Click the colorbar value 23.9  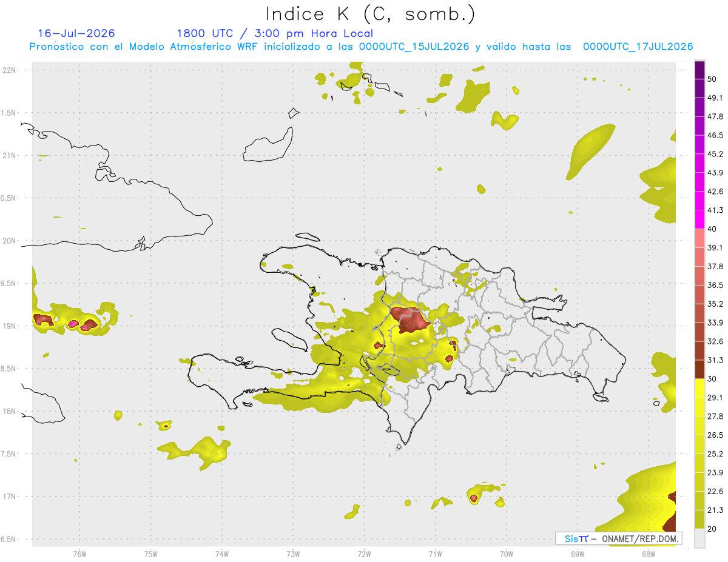(715, 472)
